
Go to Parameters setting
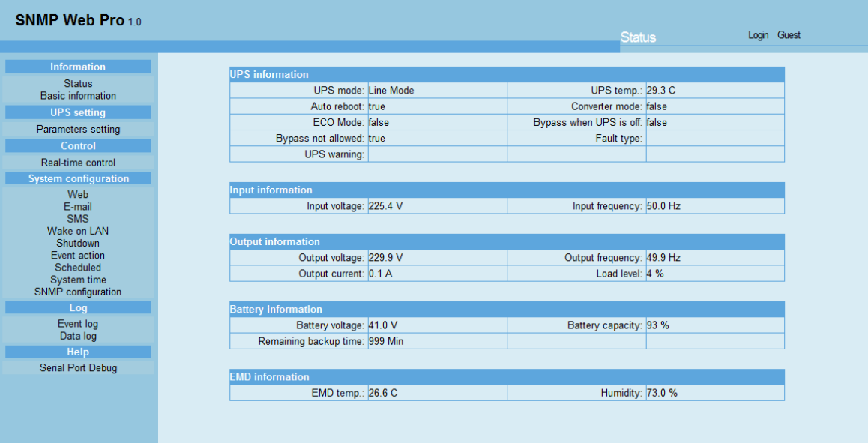pos(78,130)
